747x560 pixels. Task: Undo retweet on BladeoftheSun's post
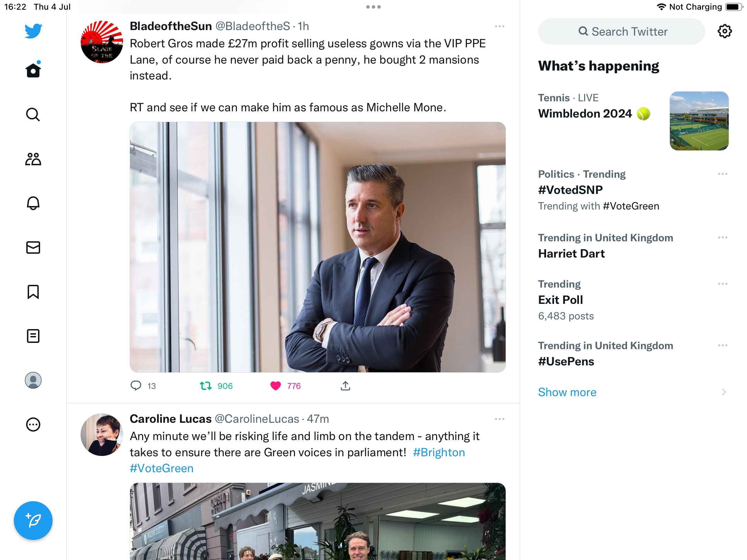tap(206, 386)
